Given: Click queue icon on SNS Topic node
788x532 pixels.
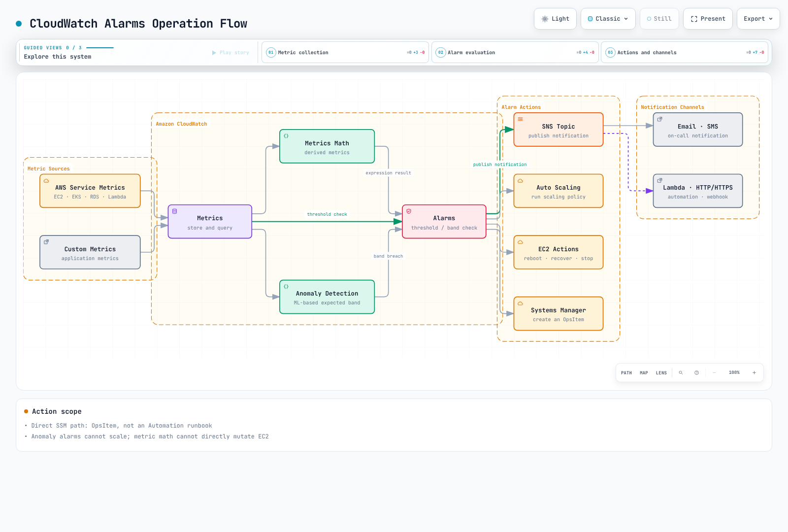Looking at the screenshot, I should tap(520, 119).
